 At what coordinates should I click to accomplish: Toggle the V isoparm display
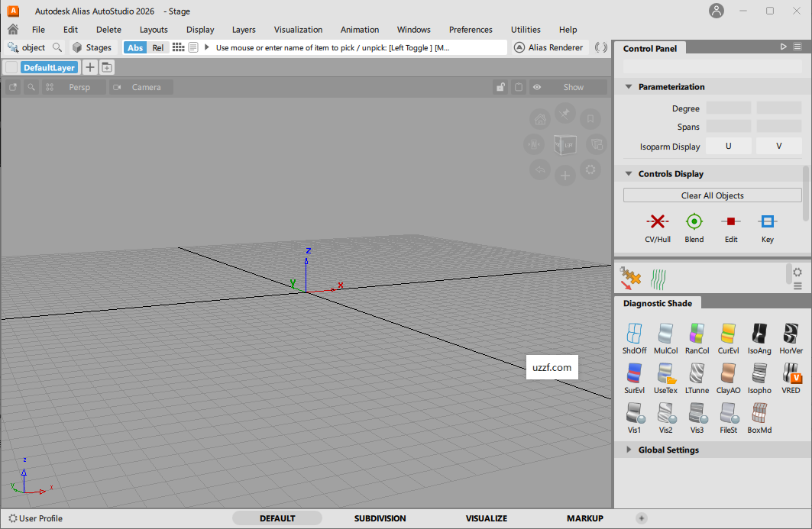tap(778, 145)
